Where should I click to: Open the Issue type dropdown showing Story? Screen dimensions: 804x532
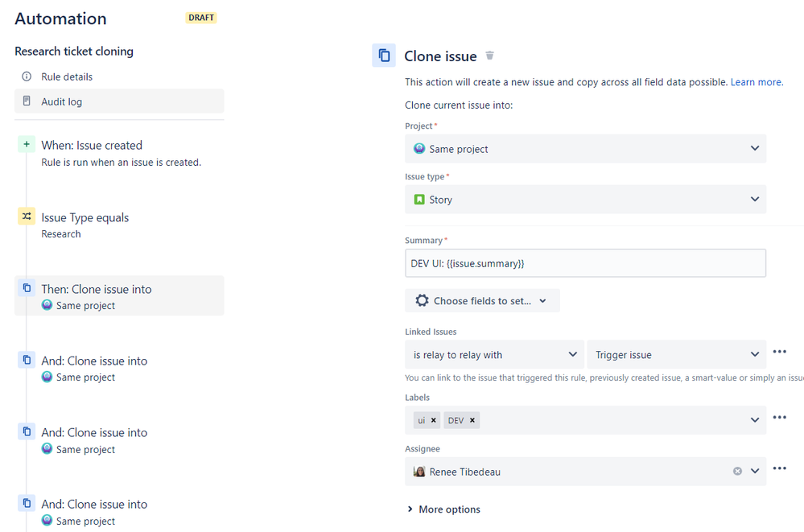click(x=586, y=199)
